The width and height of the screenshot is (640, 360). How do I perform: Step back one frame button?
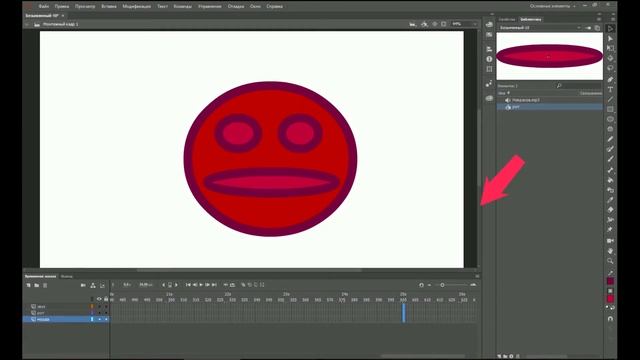pos(195,285)
